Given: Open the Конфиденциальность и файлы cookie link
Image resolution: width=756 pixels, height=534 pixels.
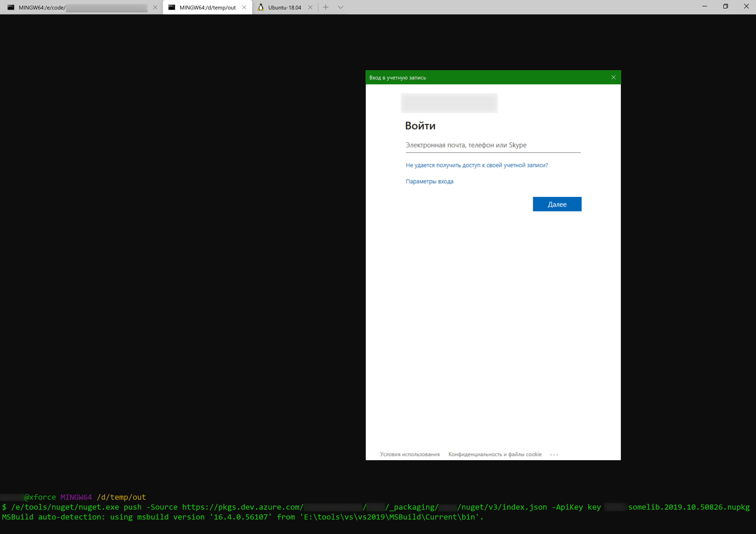Looking at the screenshot, I should pos(495,454).
